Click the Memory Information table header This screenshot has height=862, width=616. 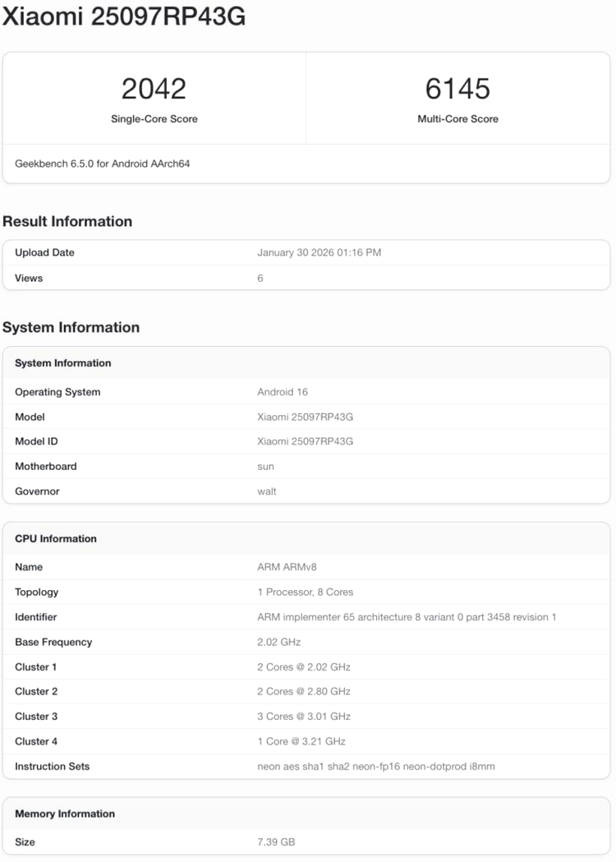click(x=65, y=814)
